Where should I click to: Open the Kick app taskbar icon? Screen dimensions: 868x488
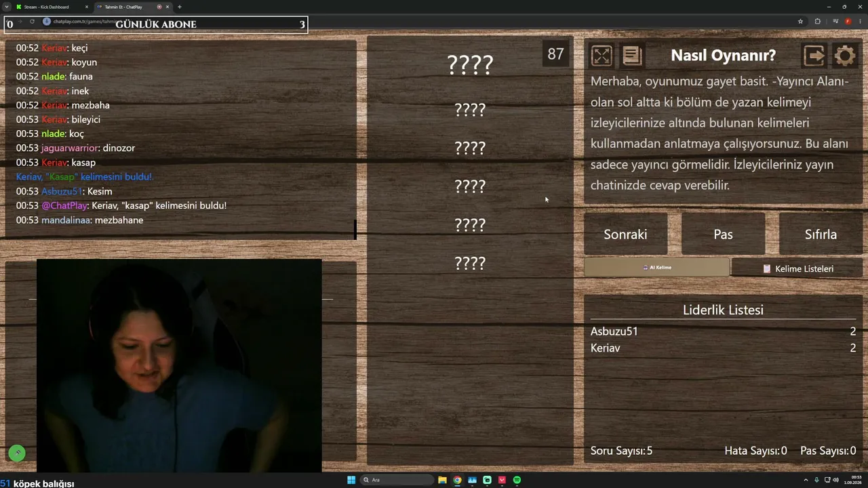(487, 480)
